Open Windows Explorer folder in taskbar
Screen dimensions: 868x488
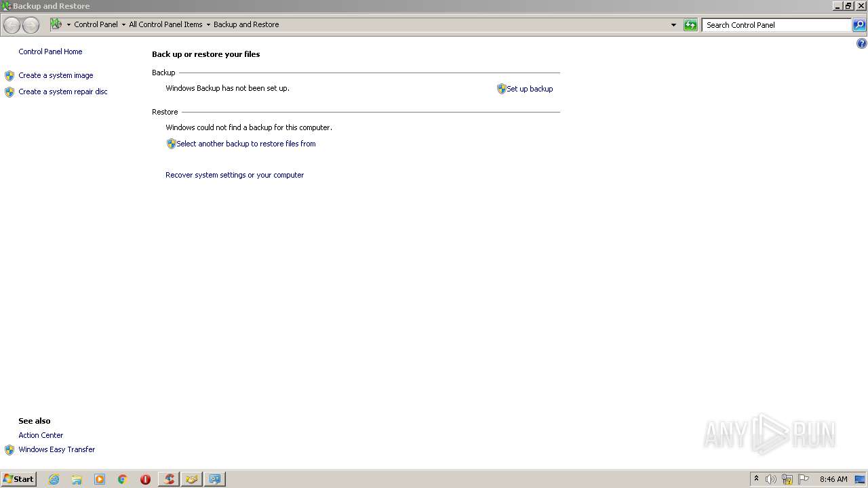(77, 479)
